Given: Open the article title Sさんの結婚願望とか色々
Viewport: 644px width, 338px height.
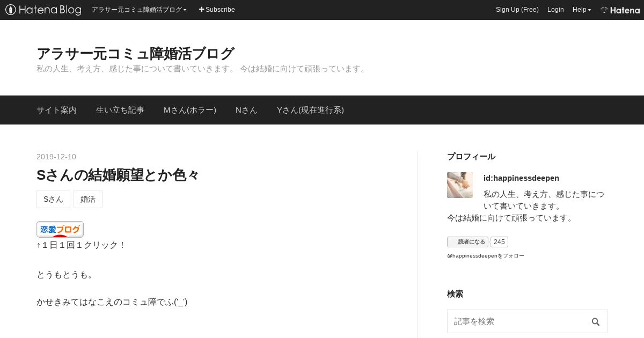Looking at the screenshot, I should click(x=118, y=175).
